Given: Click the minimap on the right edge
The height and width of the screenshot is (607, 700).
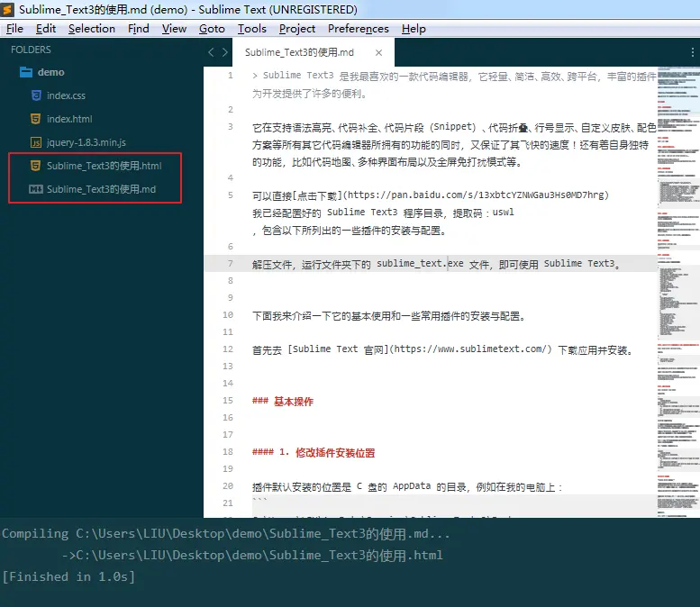Looking at the screenshot, I should click(678, 292).
